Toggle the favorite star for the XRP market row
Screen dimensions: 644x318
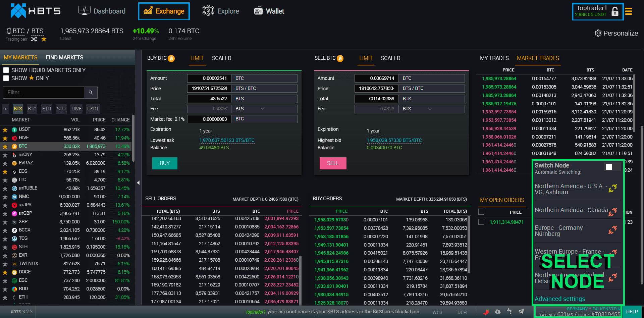pyautogui.click(x=5, y=222)
